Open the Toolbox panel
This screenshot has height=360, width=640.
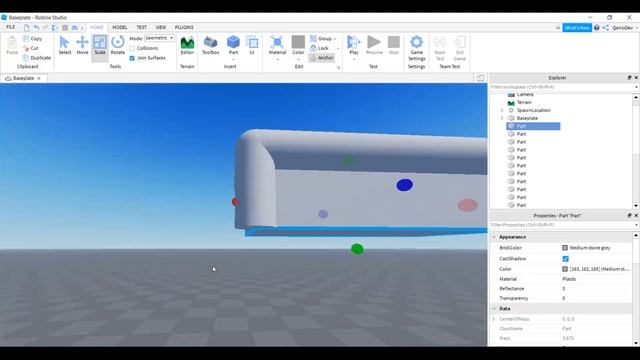click(211, 45)
